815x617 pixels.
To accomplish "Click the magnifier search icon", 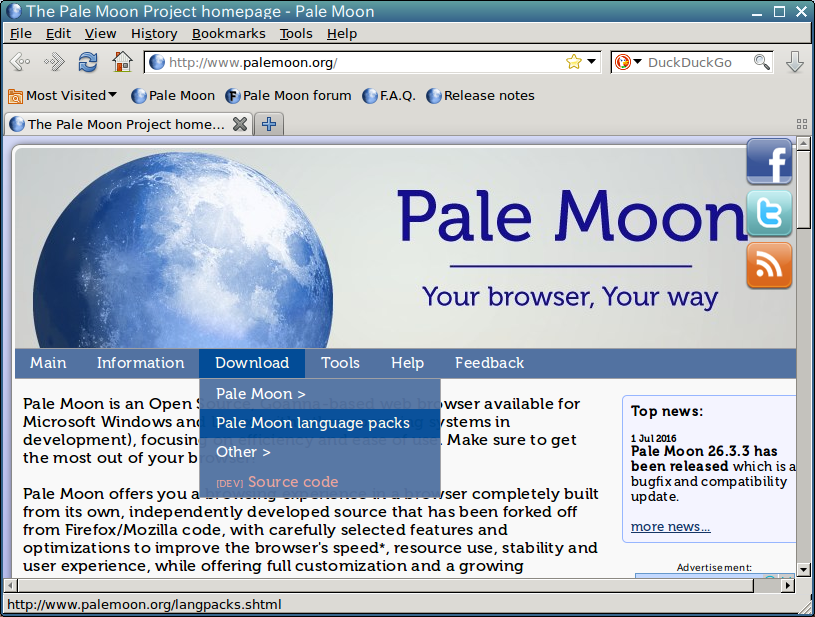I will 761,62.
